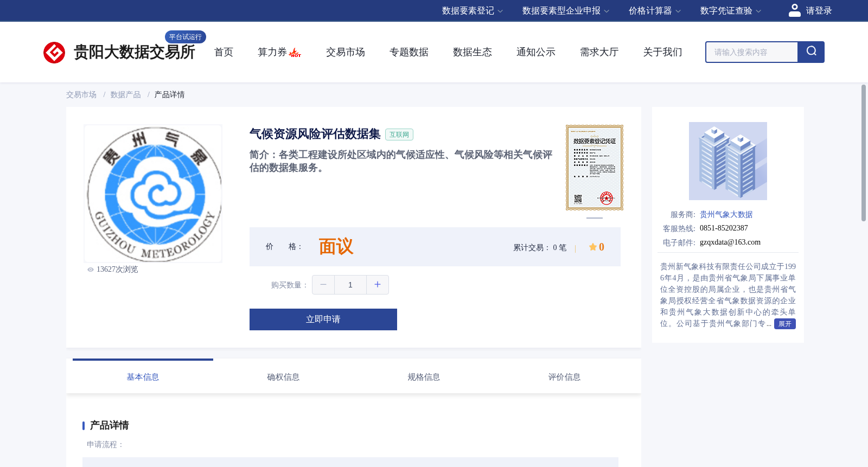
Task: Open 关于我们 navigation item
Action: point(663,52)
